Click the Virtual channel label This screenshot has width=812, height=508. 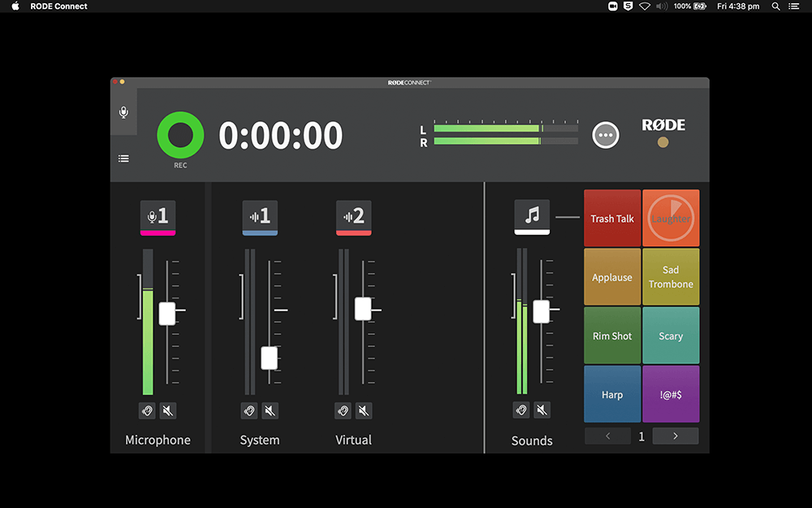(354, 440)
